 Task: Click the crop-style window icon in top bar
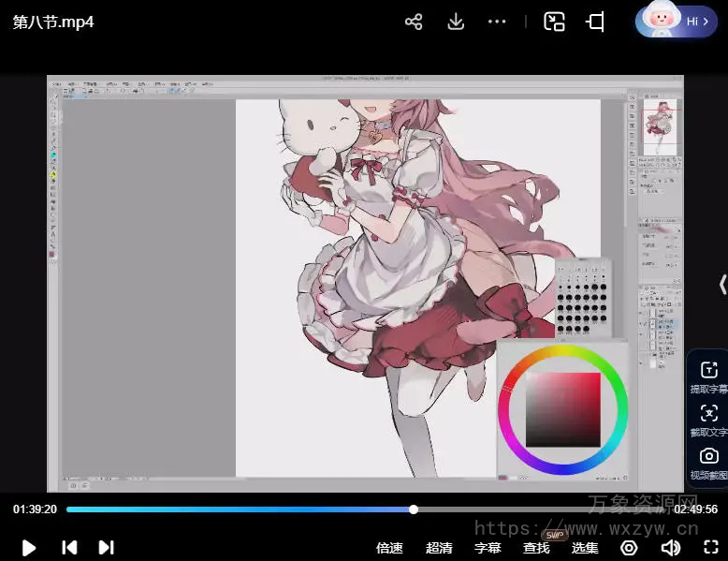coord(595,22)
